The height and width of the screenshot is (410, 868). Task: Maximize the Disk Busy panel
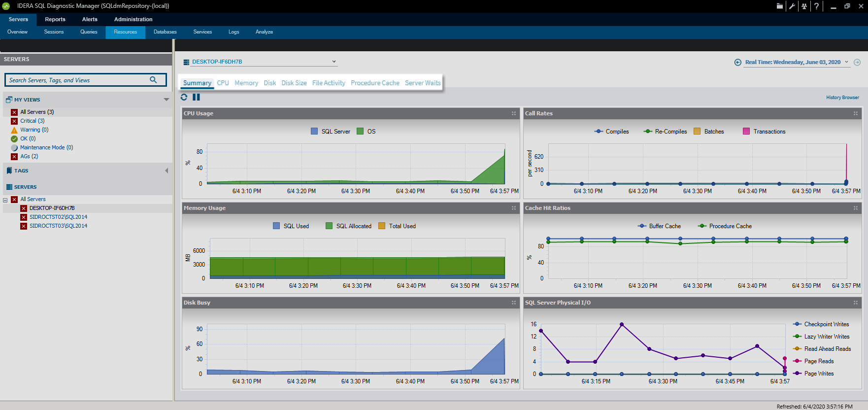[514, 303]
